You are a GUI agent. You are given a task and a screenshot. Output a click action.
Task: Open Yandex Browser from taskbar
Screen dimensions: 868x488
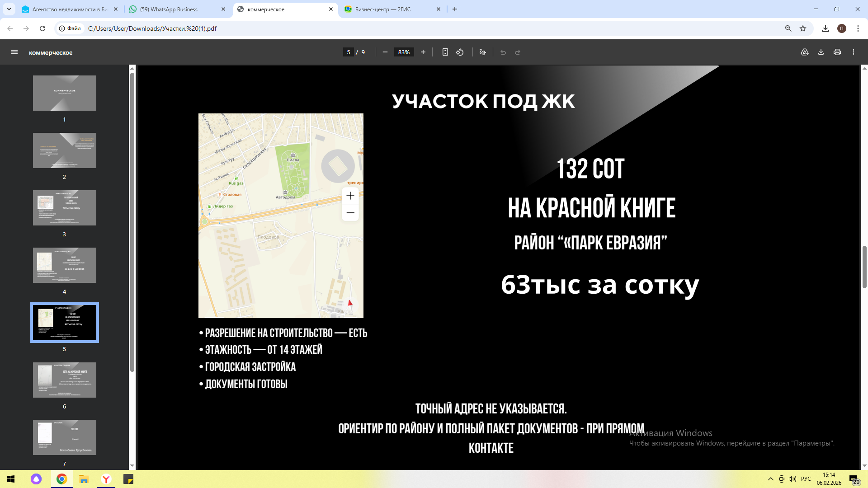tap(106, 479)
